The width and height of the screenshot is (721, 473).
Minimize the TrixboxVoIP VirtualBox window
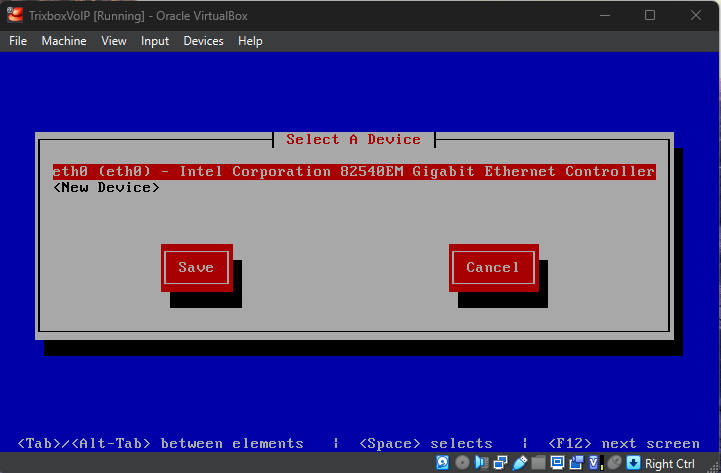tap(605, 15)
